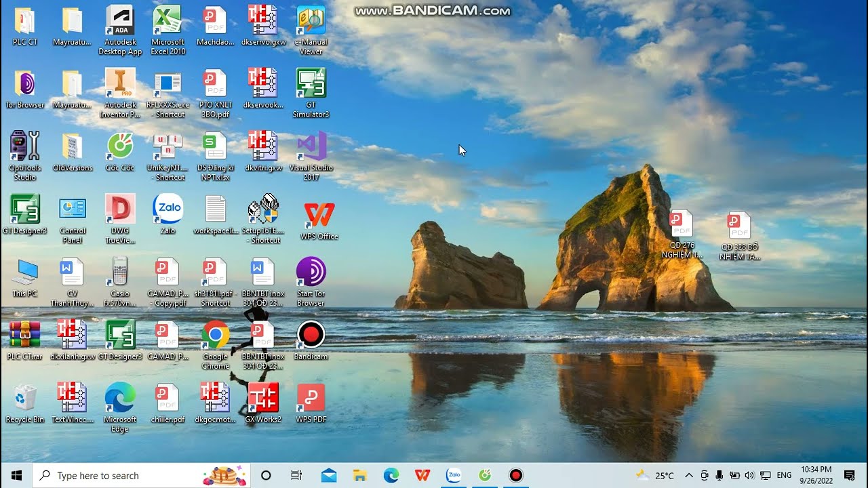Select the WPS PDF desktop icon
Viewport: 868px width, 488px height.
tap(311, 403)
